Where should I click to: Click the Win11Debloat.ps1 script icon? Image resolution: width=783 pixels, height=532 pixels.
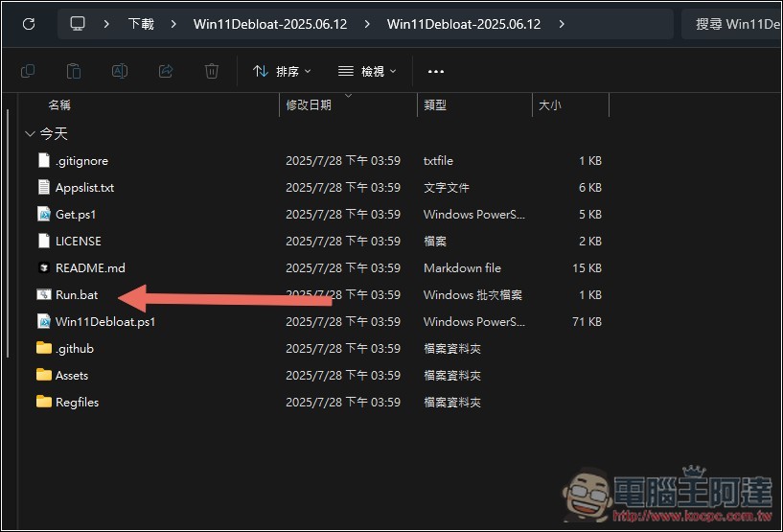click(44, 322)
